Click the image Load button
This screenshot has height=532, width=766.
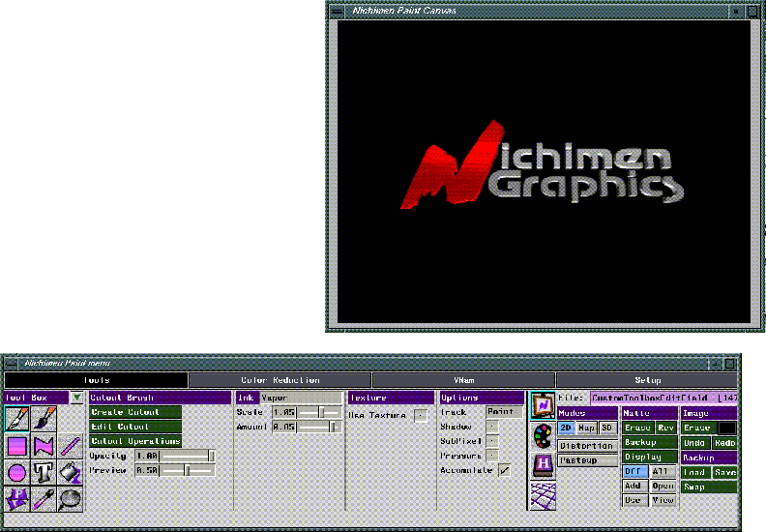[694, 472]
